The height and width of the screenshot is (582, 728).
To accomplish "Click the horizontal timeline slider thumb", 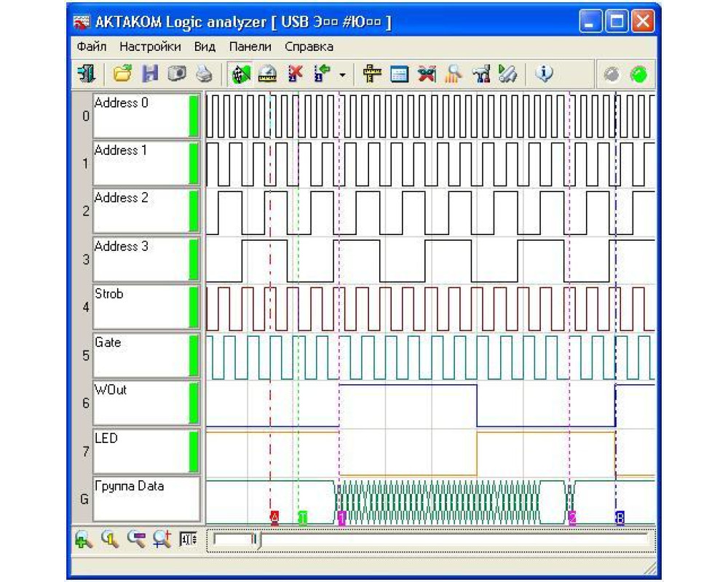I will coord(256,540).
